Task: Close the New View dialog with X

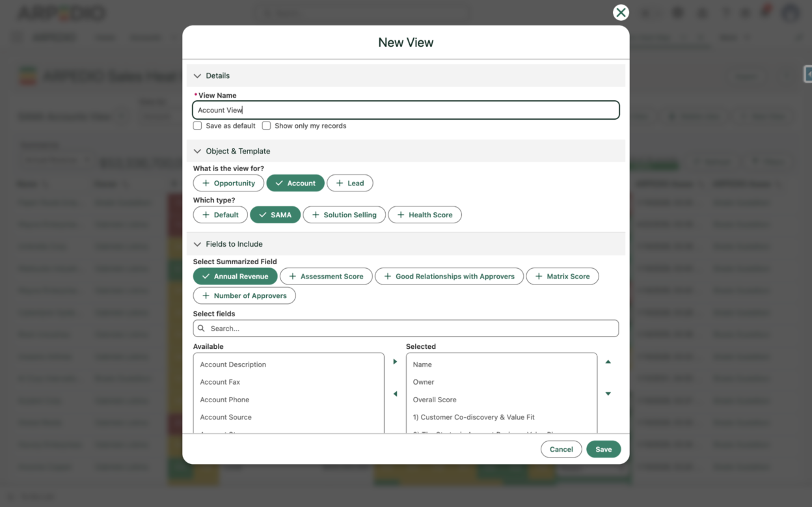Action: point(621,12)
